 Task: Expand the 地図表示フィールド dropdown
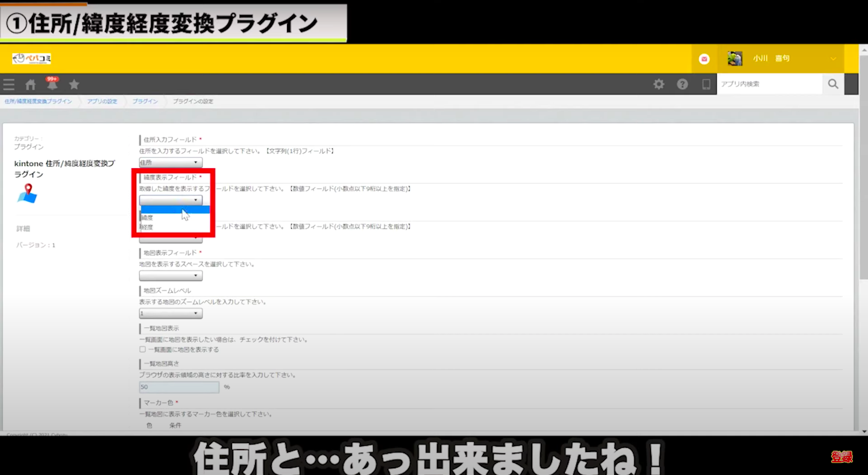coord(171,276)
